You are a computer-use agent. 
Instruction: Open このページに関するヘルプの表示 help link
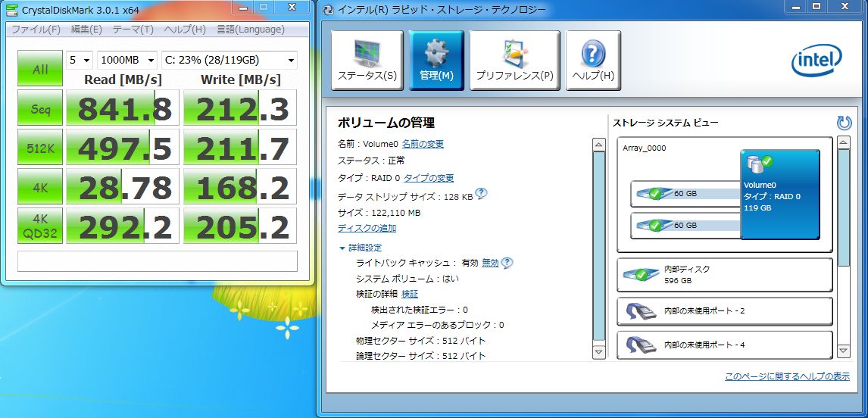point(787,376)
